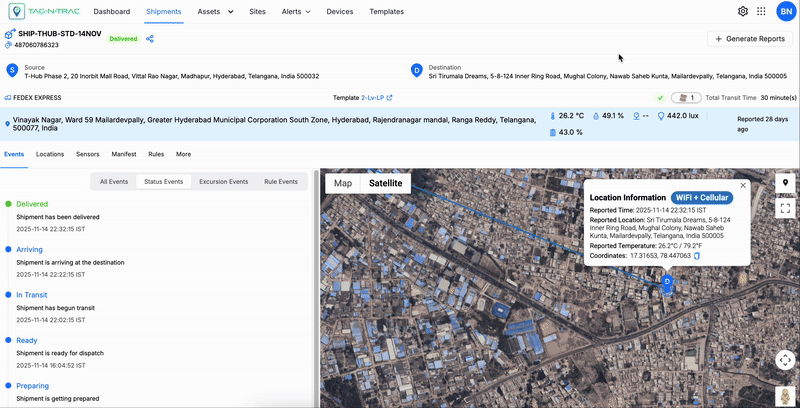The height and width of the screenshot is (408, 800).
Task: Open the apps grid menu
Action: 762,11
